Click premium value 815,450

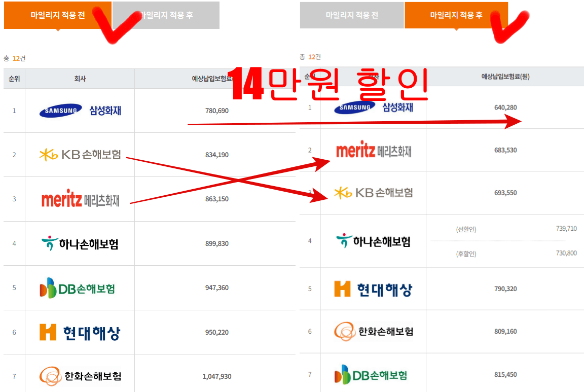(x=505, y=374)
